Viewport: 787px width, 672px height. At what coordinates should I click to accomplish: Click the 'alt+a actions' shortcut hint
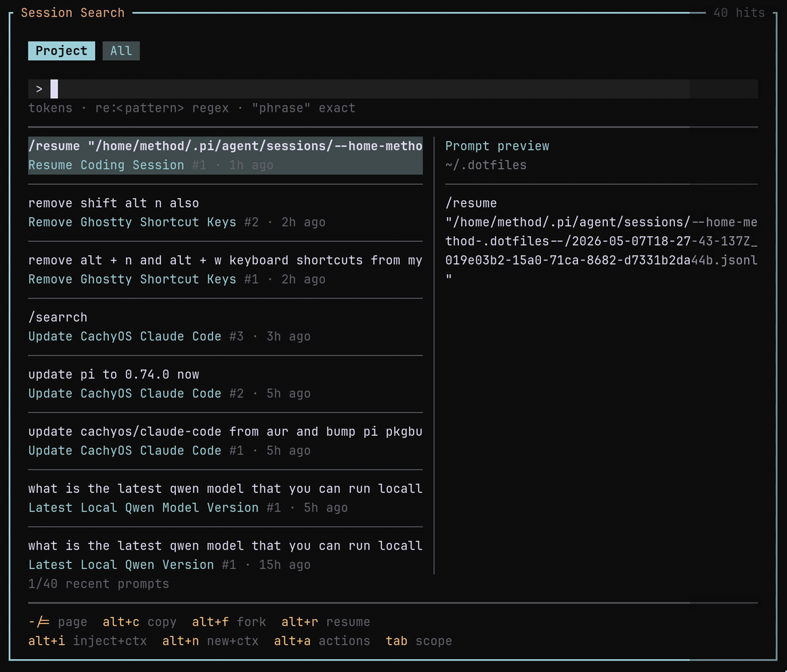322,641
